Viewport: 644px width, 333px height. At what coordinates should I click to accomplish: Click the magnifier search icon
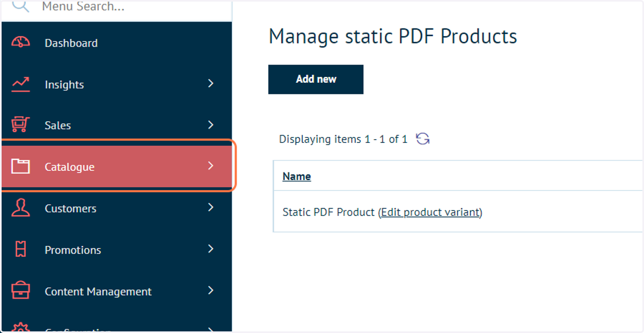[x=20, y=5]
